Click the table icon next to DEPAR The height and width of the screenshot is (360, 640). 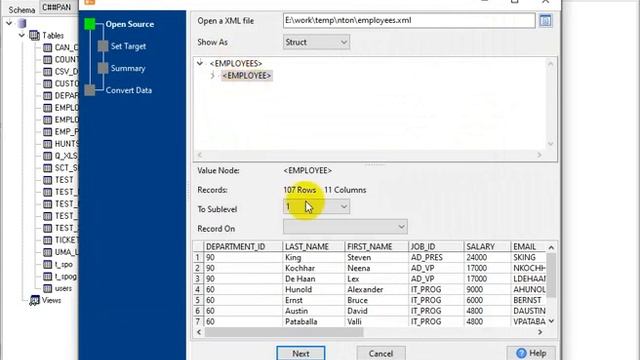click(48, 96)
